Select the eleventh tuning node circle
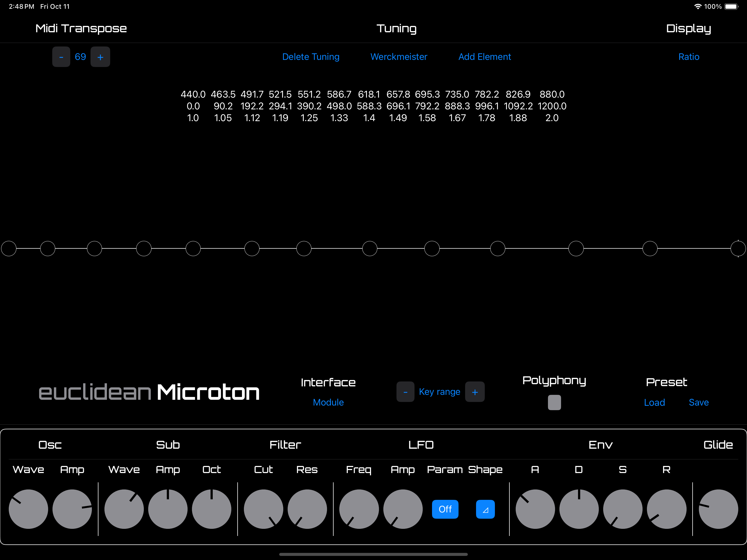Screen dimensions: 747x560 click(576, 249)
